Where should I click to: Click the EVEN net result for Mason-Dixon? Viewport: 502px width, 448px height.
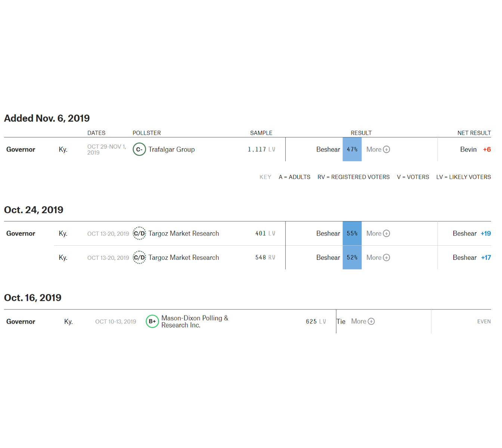point(484,321)
